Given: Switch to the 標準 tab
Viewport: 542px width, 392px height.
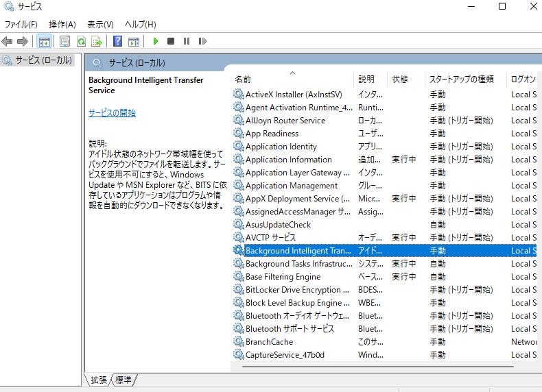Looking at the screenshot, I should [123, 379].
